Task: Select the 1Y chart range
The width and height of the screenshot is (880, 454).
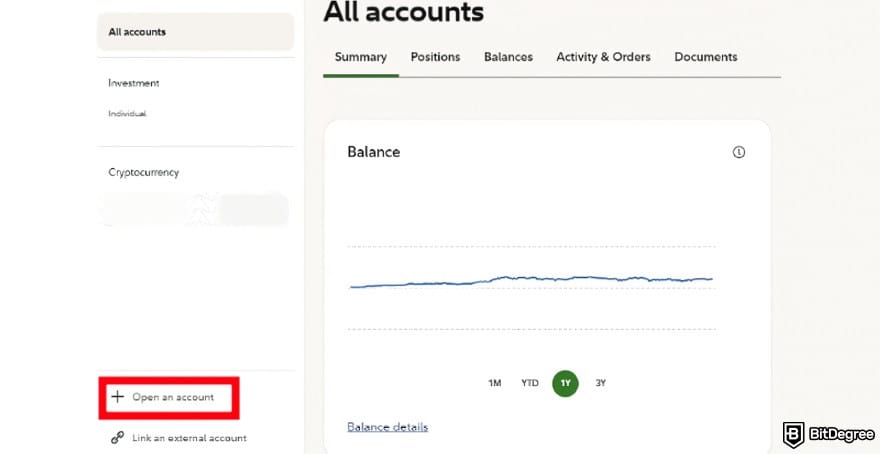Action: (x=565, y=383)
